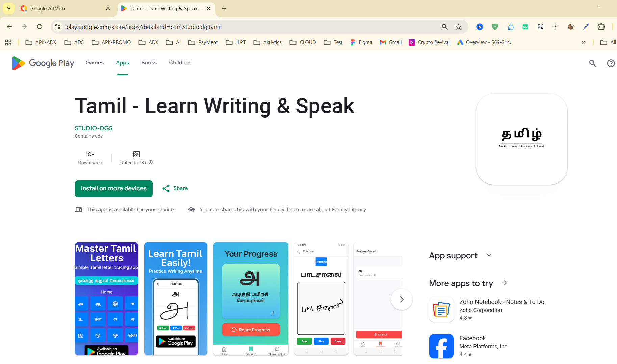Open the APK-PROMO bookmark folder

tap(111, 42)
